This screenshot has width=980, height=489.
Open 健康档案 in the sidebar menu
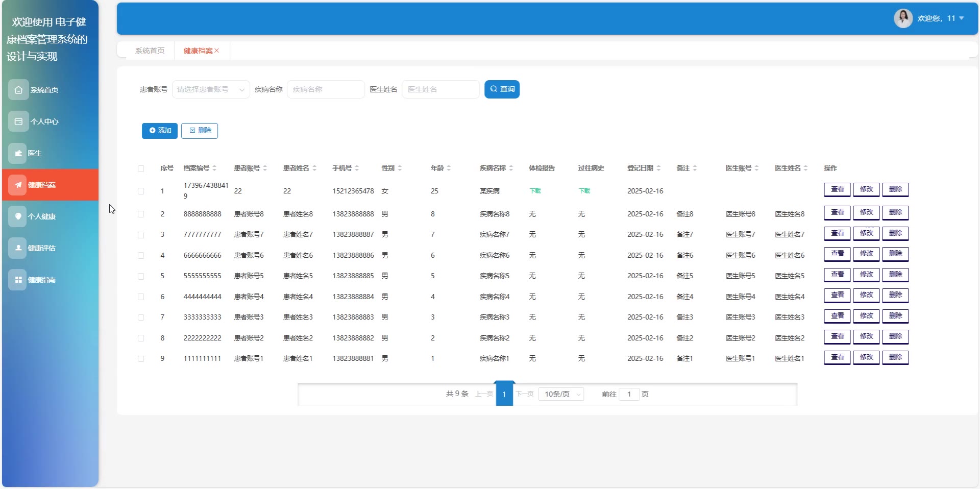[50, 185]
